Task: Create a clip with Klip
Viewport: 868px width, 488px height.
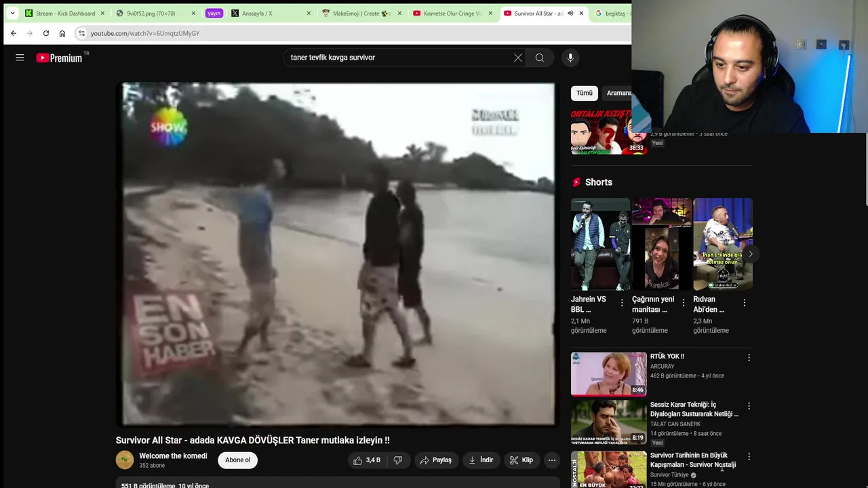Action: point(521,460)
